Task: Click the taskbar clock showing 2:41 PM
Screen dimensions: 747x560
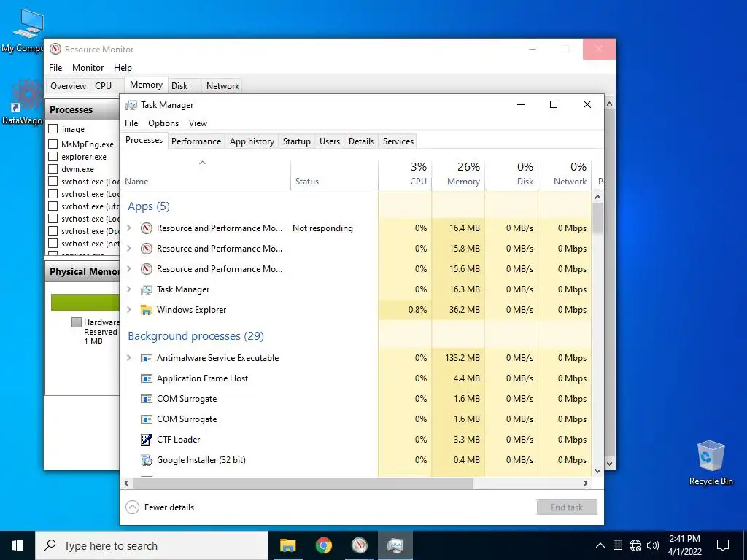Action: pos(684,545)
